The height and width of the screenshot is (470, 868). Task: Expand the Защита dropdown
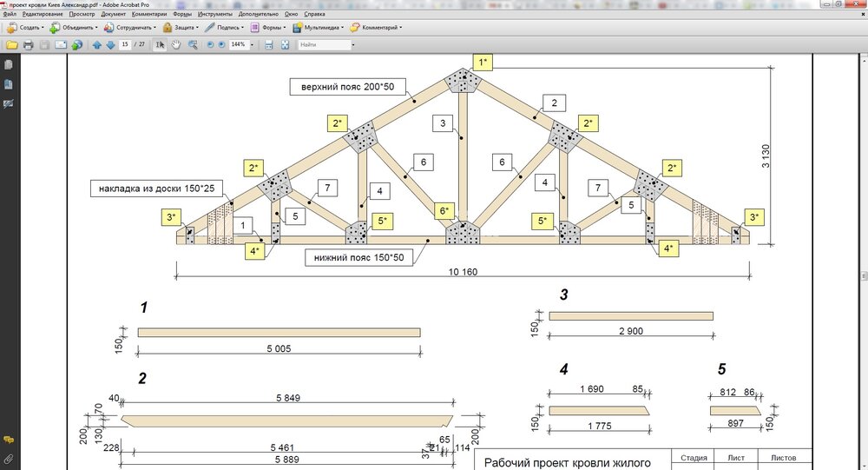179,27
